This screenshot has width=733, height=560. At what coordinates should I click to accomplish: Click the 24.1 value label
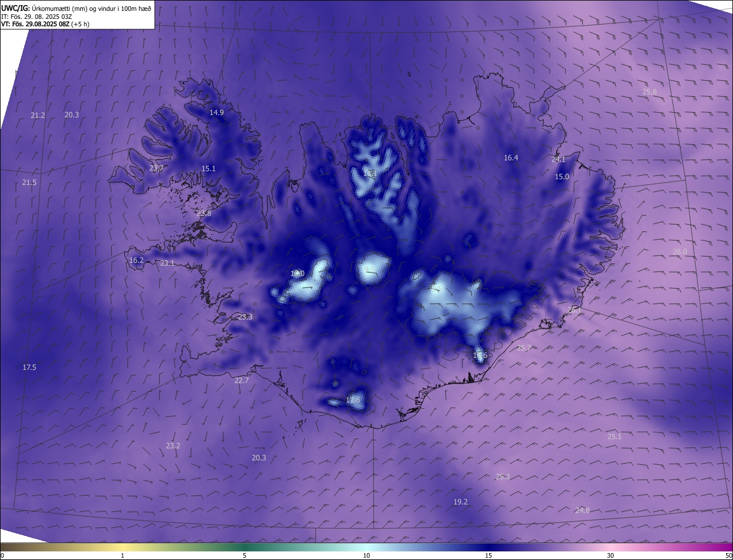point(558,159)
